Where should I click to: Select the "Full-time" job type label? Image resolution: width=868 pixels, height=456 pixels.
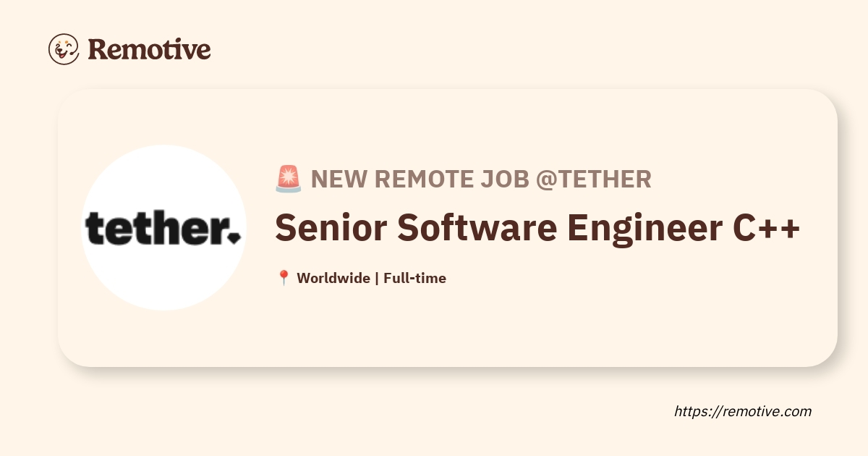pos(414,278)
